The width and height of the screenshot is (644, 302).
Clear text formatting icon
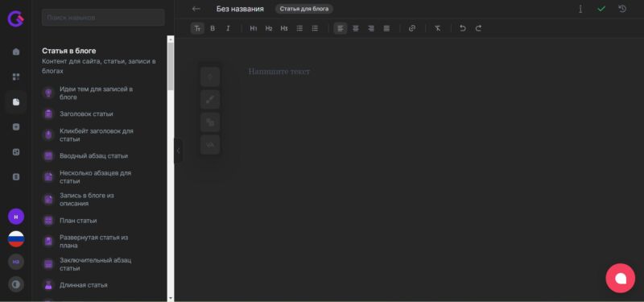coord(437,28)
